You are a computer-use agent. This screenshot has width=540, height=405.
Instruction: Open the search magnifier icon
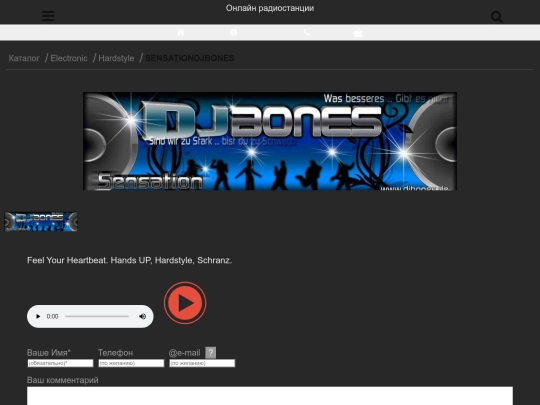[x=497, y=17]
